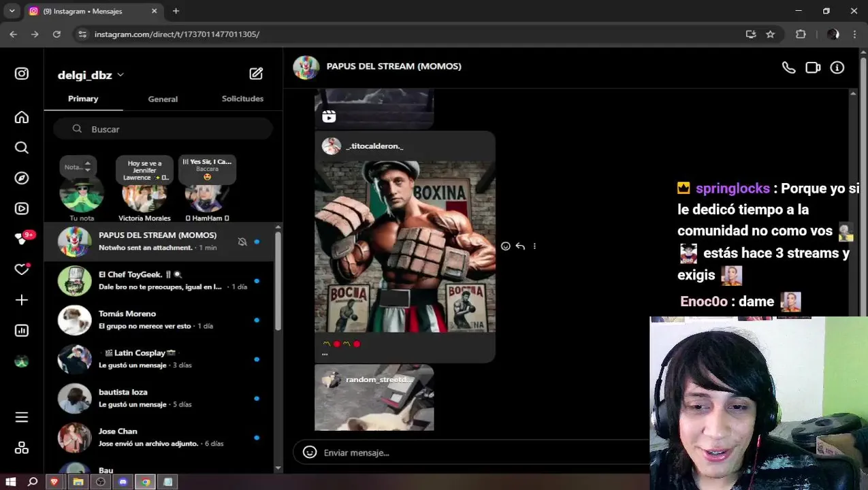Open your own note (Tu nota)
Viewport: 868px width, 490px height.
[82, 190]
